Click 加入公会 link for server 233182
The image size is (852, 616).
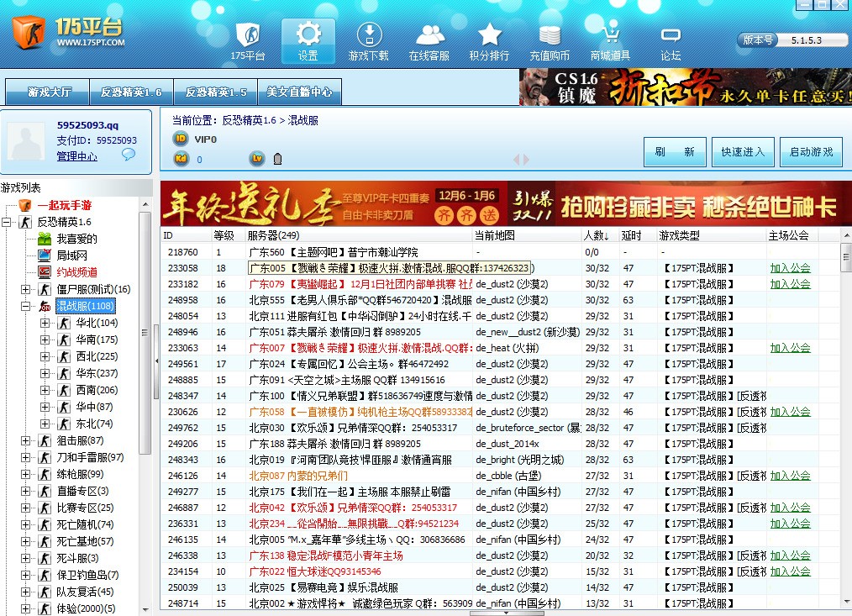click(x=790, y=284)
